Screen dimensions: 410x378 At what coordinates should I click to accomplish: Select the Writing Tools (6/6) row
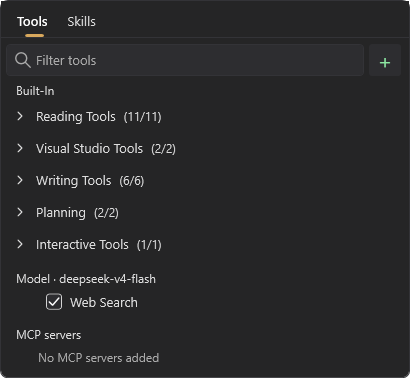pos(205,181)
